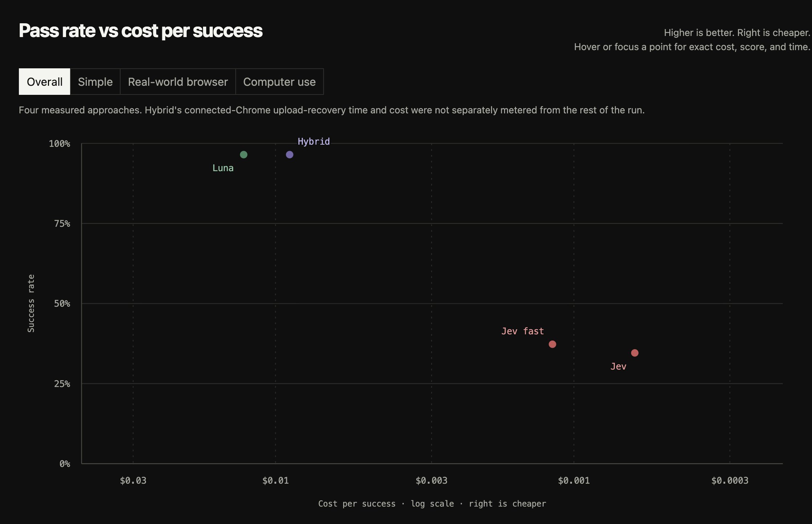Viewport: 812px width, 524px height.
Task: Click the 'Hover or focus a point' hint
Action: (692, 47)
